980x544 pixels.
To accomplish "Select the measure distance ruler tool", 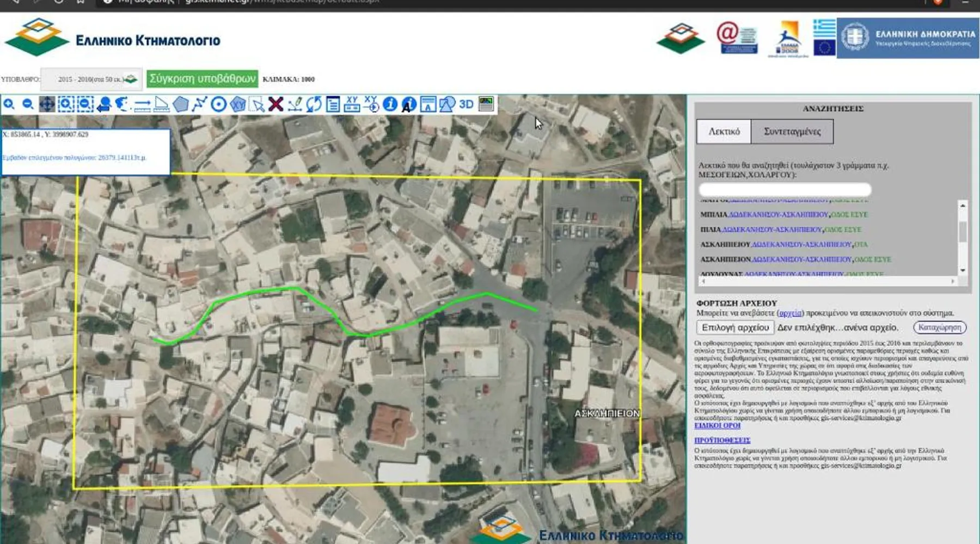I will click(142, 104).
